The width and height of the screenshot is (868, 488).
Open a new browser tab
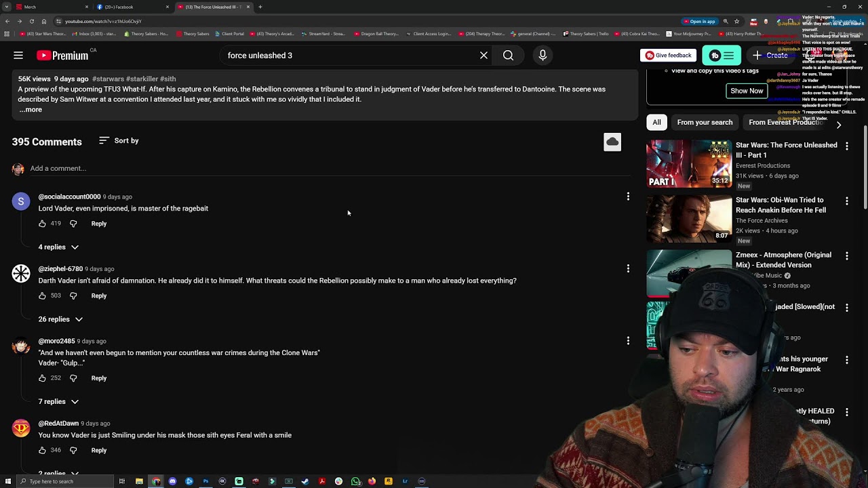pyautogui.click(x=260, y=7)
